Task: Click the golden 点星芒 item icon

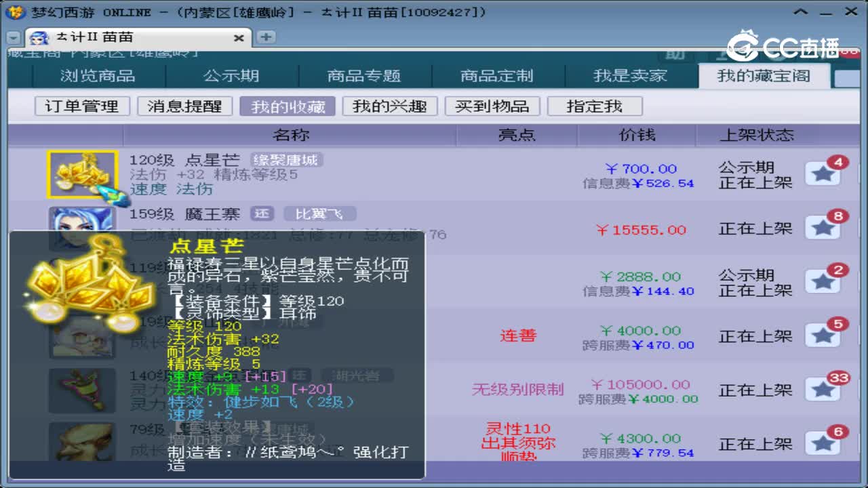Action: tap(82, 174)
